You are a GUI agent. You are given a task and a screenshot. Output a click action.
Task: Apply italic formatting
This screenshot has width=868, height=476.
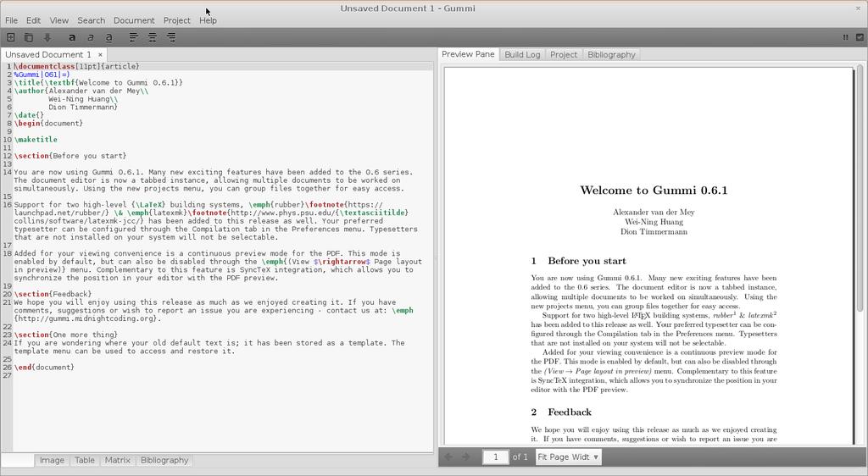[x=90, y=37]
